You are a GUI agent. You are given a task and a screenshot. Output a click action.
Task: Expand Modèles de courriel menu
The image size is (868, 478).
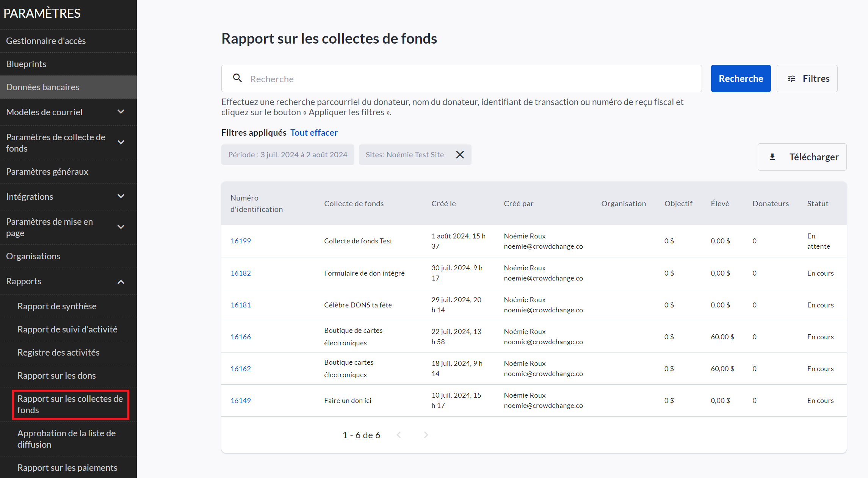pos(121,112)
